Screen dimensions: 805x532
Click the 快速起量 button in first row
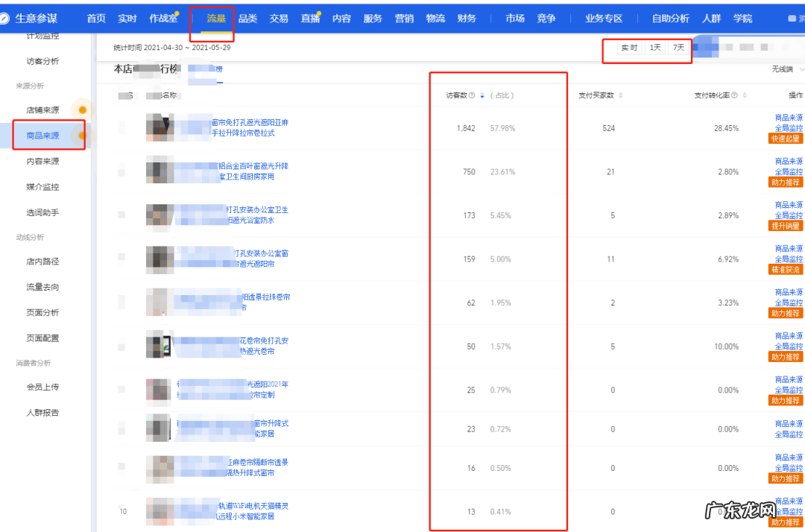click(784, 137)
